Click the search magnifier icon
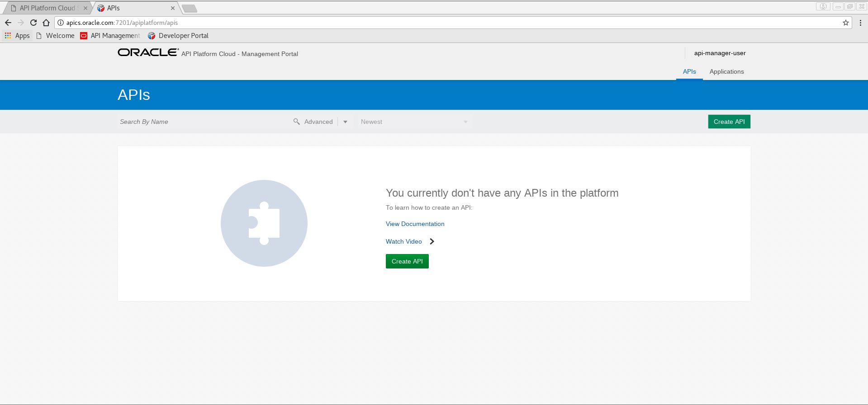This screenshot has width=868, height=405. 297,122
